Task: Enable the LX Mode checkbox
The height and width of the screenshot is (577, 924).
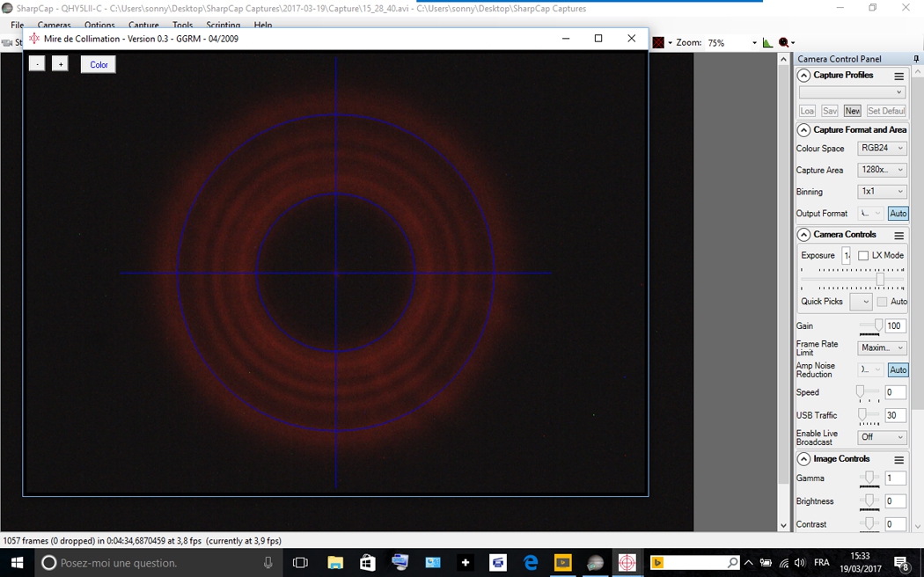Action: [863, 255]
